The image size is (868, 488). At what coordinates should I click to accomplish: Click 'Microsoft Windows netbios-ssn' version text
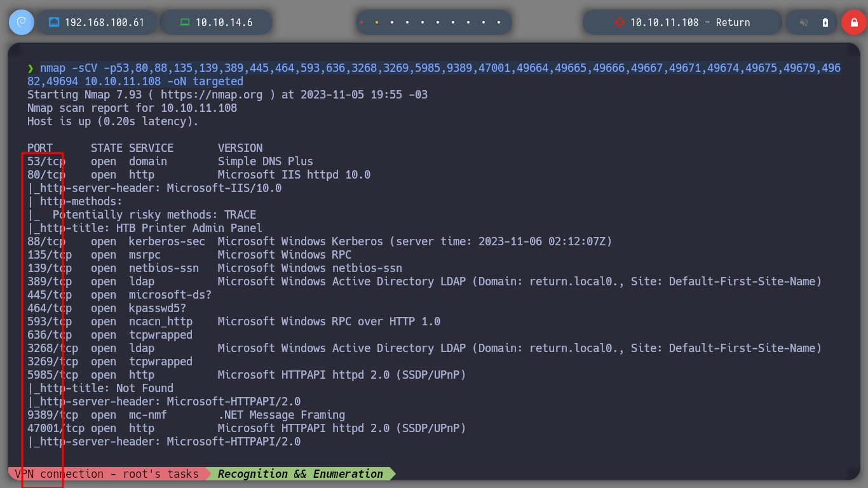click(x=310, y=268)
